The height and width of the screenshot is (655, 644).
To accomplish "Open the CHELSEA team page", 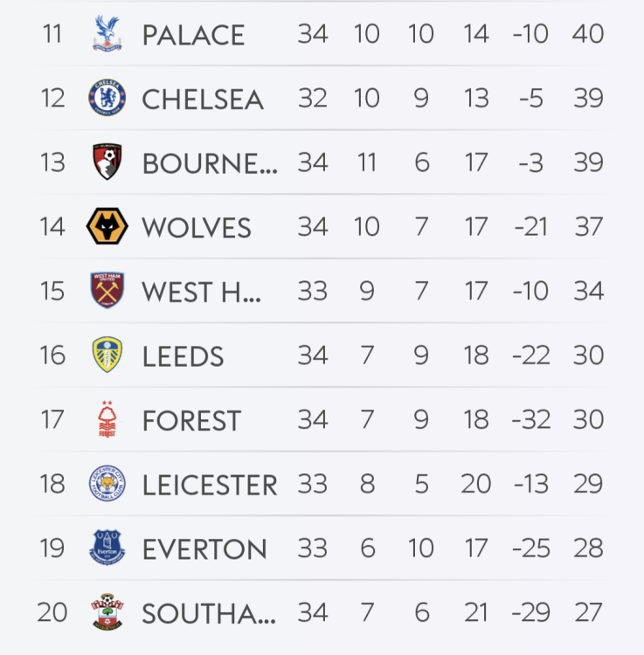I will (x=203, y=100).
